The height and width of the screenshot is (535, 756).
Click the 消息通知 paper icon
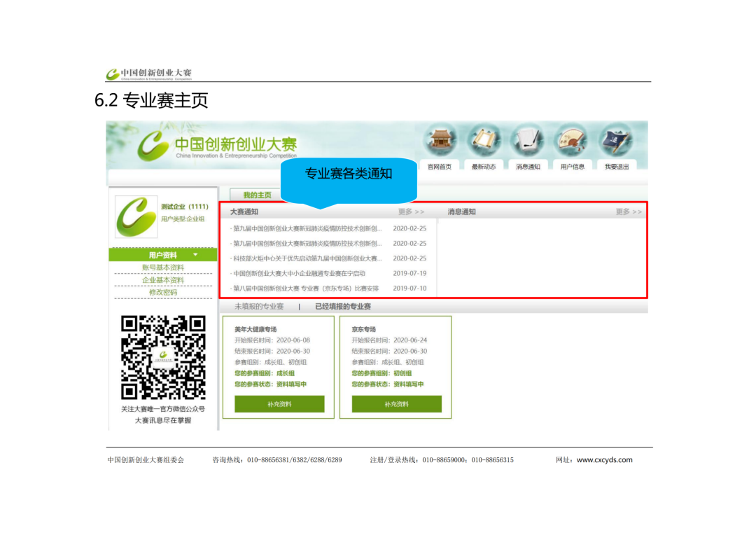[528, 141]
